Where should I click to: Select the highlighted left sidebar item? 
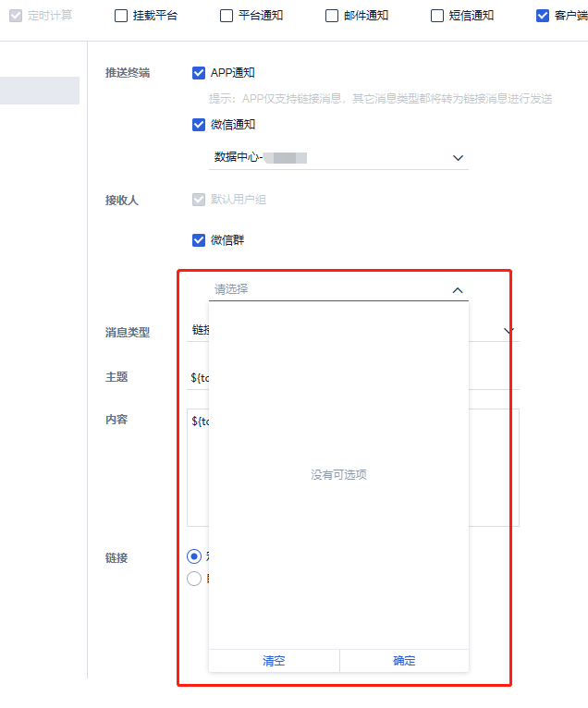40,91
